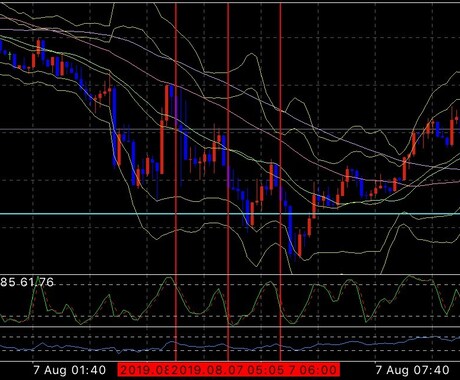Select the third red vertical line
Viewport: 460px width, 380px height.
pyautogui.click(x=280, y=182)
